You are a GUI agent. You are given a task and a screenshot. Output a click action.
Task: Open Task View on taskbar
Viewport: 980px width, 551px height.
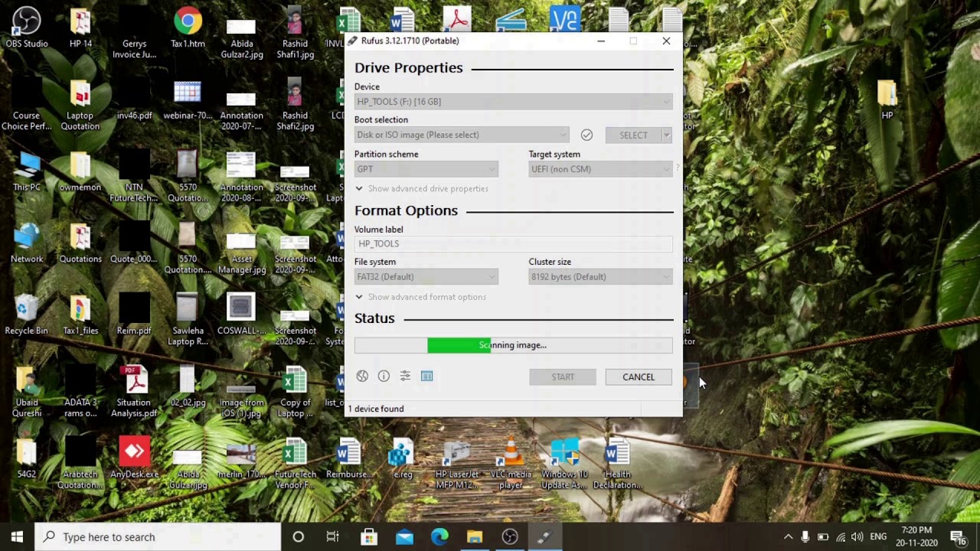(x=333, y=536)
